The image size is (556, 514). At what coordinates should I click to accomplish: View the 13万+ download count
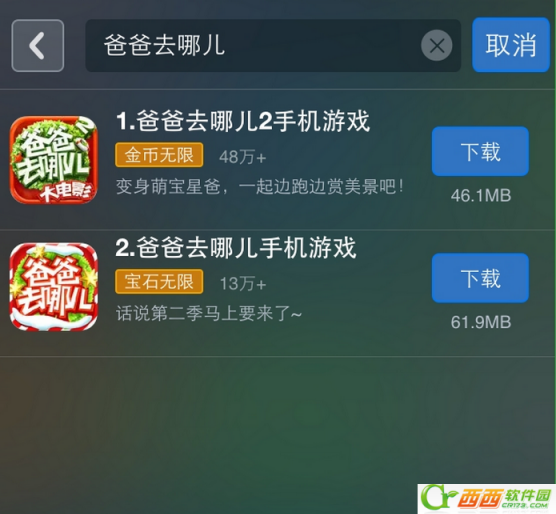coord(243,284)
